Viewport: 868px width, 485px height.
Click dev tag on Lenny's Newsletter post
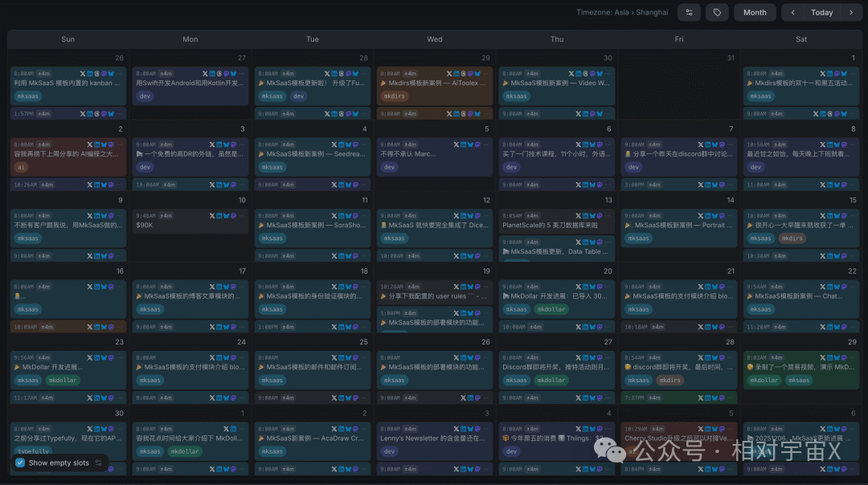389,451
